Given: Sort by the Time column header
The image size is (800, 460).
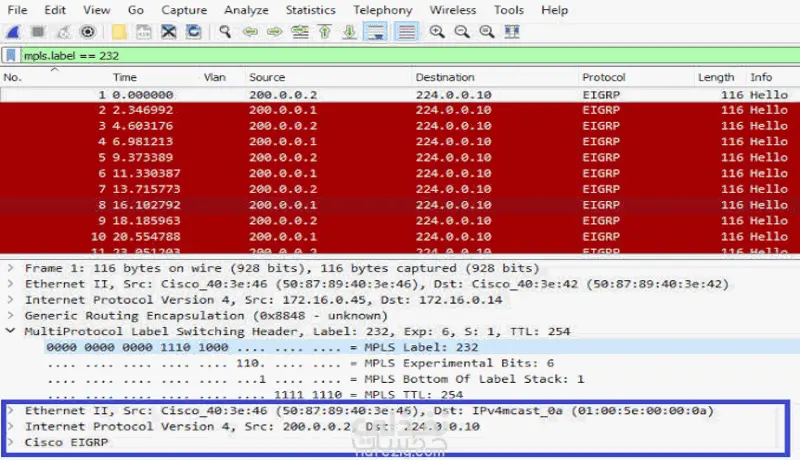Looking at the screenshot, I should pos(125,78).
